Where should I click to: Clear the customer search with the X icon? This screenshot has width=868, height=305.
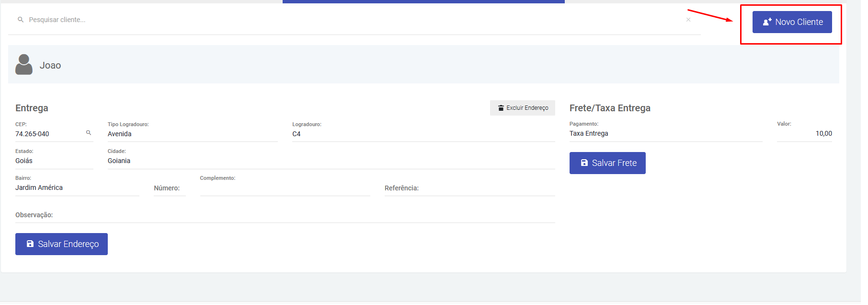coord(688,20)
